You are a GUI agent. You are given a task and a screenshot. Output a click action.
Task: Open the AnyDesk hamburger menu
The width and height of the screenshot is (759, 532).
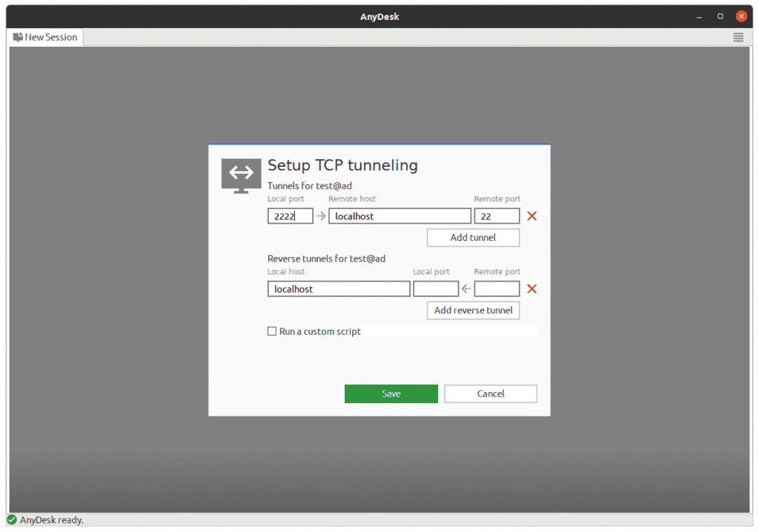coord(738,37)
